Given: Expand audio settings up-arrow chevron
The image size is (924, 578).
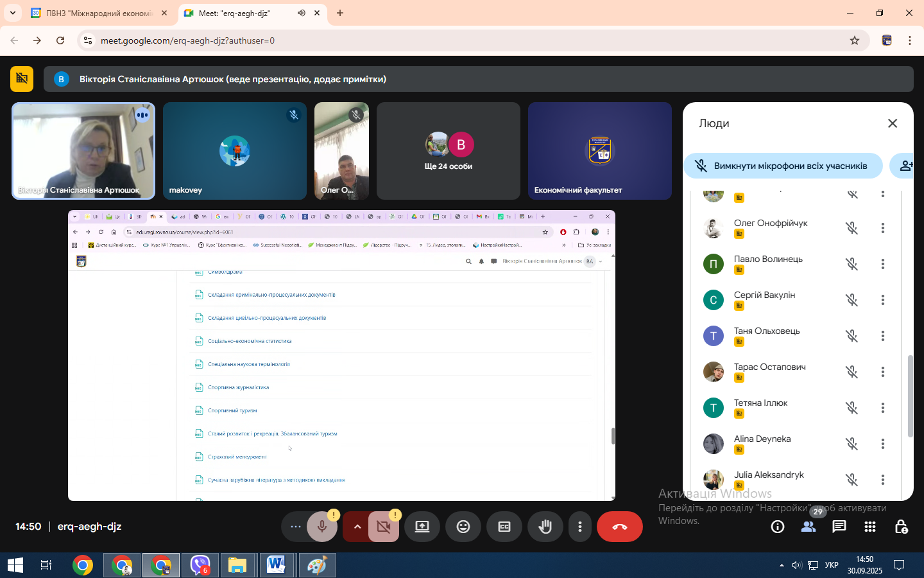Looking at the screenshot, I should pyautogui.click(x=357, y=527).
